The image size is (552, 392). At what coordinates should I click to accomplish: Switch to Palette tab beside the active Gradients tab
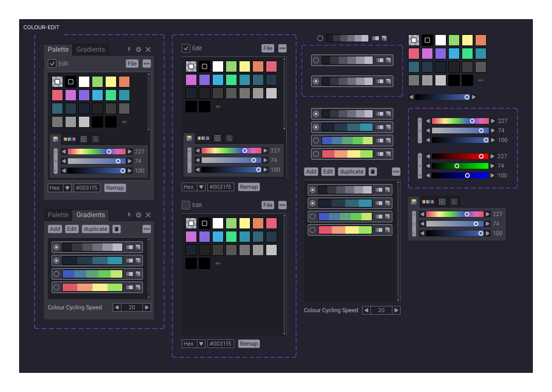[58, 215]
